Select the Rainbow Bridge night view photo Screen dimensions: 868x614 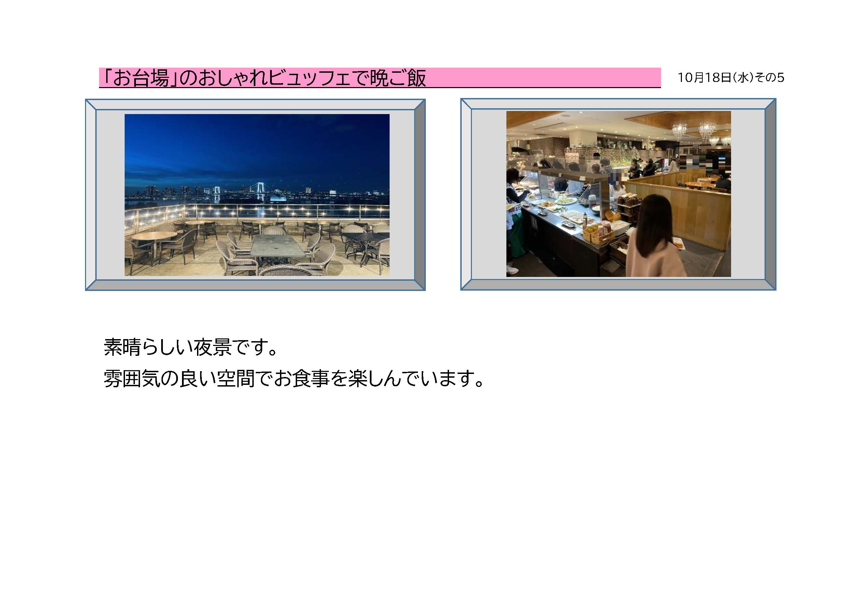pos(257,195)
